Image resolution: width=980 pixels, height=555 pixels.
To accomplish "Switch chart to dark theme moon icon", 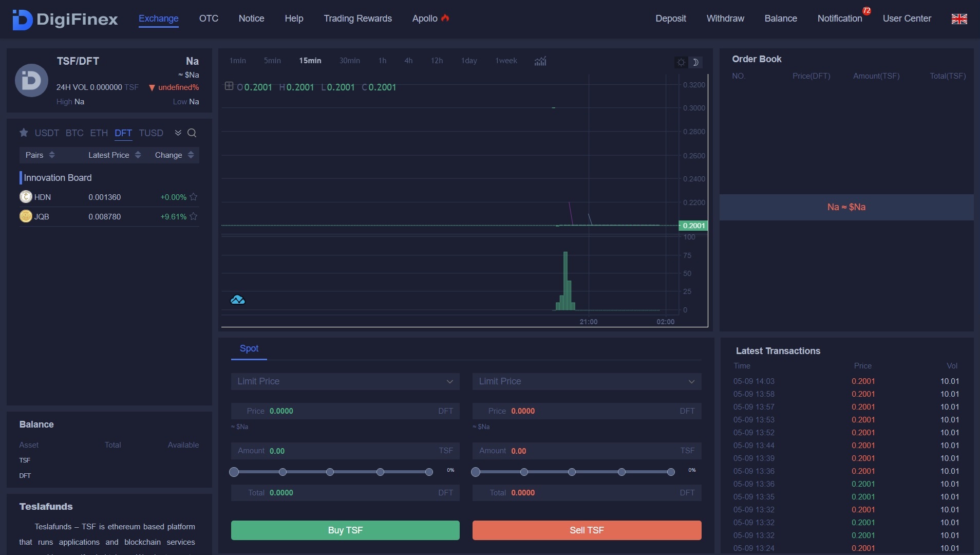I will click(695, 62).
